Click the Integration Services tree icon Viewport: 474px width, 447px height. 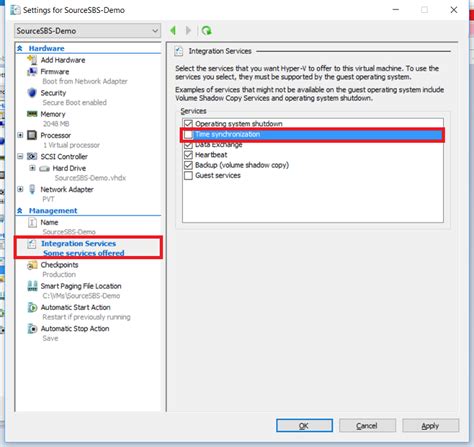[32, 244]
